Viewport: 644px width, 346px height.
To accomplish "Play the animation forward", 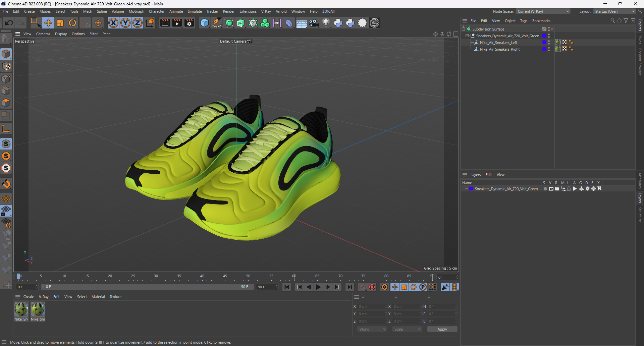I will [318, 287].
